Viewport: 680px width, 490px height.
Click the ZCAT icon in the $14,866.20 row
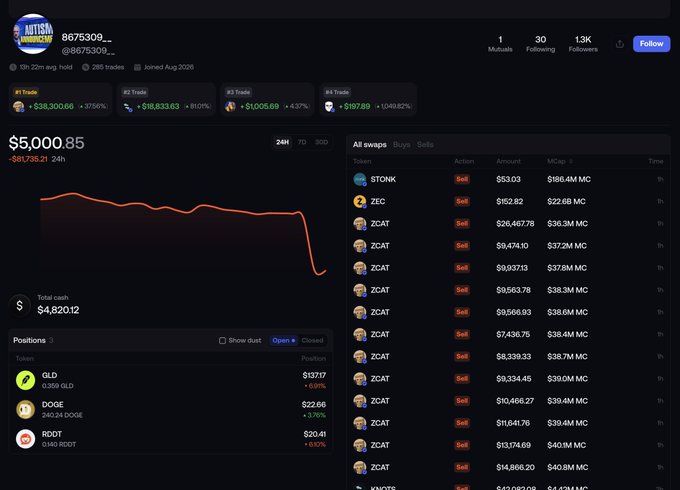click(x=360, y=467)
